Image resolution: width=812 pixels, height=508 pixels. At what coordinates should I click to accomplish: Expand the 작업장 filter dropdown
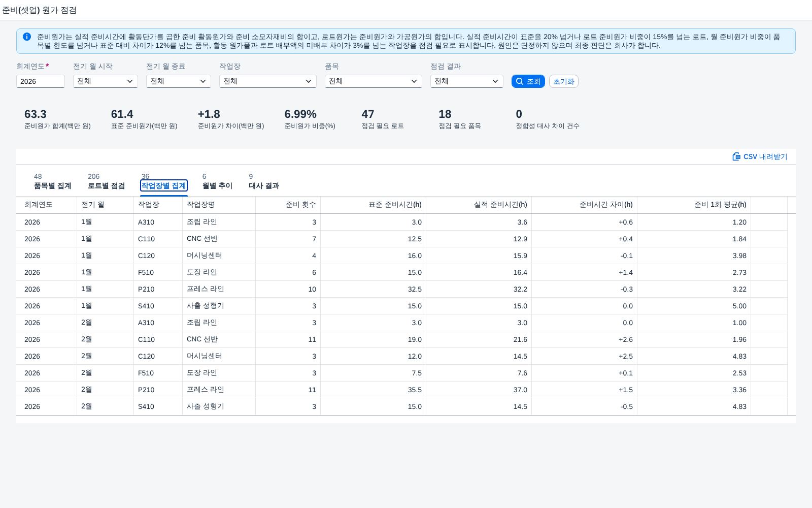click(x=268, y=81)
